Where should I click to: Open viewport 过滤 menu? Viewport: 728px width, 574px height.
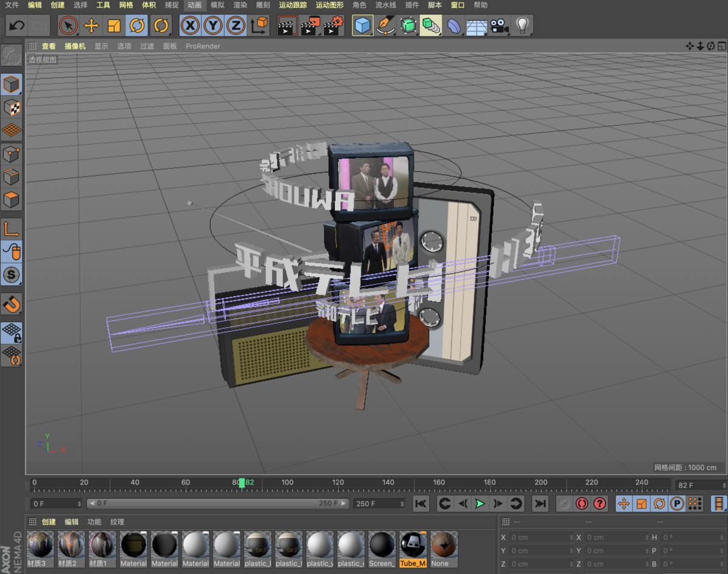click(x=147, y=46)
